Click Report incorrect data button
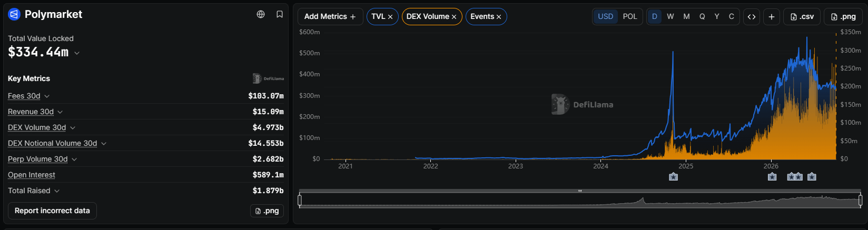This screenshot has height=230, width=868. pyautogui.click(x=52, y=211)
